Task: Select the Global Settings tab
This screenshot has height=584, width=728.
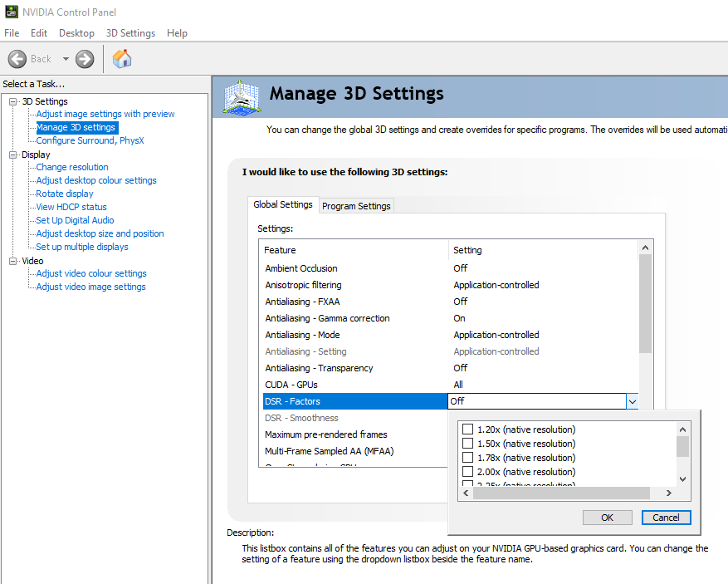Action: point(283,204)
